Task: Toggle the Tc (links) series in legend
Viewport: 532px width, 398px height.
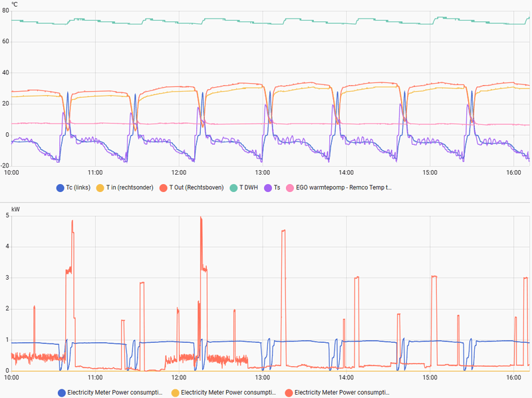Action: tap(74, 187)
